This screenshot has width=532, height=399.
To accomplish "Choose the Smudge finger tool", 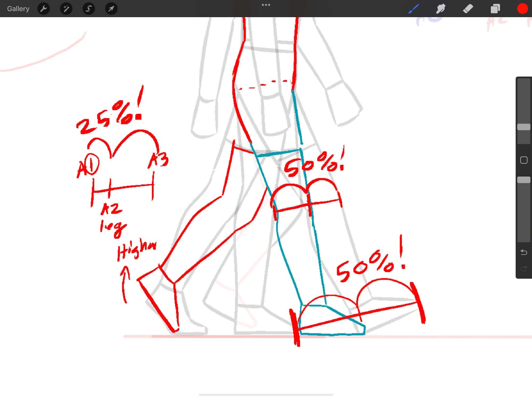I will pos(441,9).
